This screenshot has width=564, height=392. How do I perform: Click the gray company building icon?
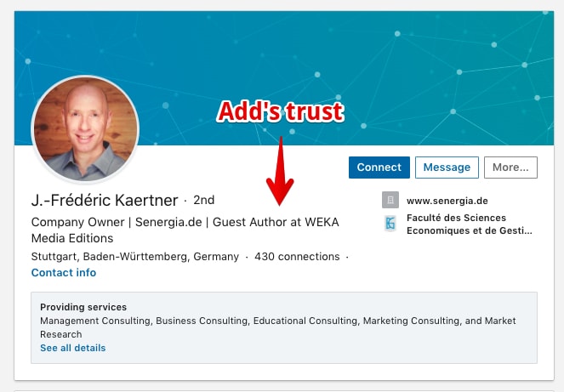(x=390, y=200)
